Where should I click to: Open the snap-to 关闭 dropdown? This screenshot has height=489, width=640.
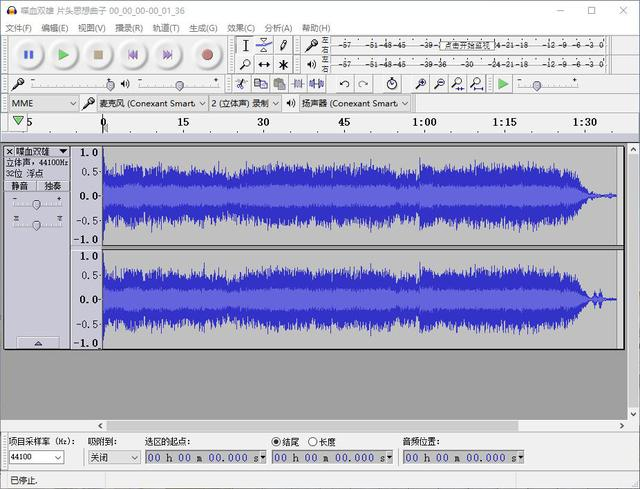114,457
